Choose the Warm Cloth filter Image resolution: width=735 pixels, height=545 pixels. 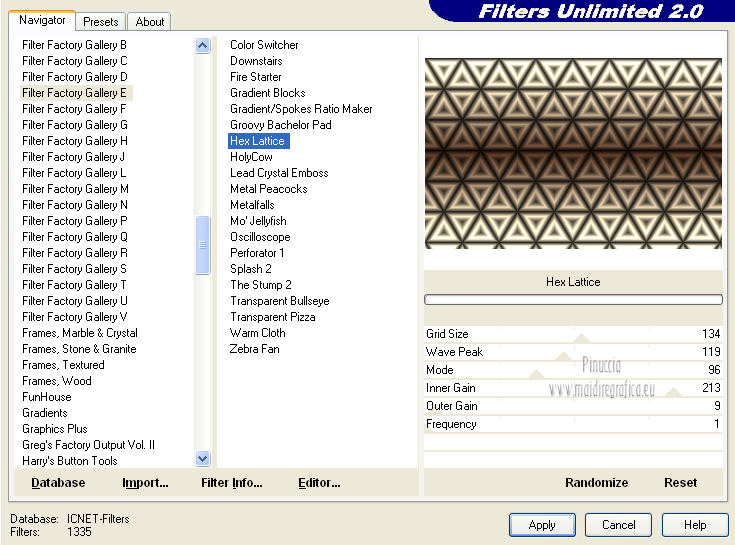click(x=257, y=333)
